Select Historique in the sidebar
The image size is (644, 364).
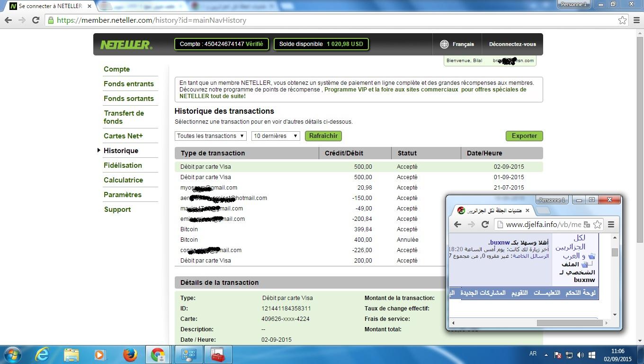(121, 151)
